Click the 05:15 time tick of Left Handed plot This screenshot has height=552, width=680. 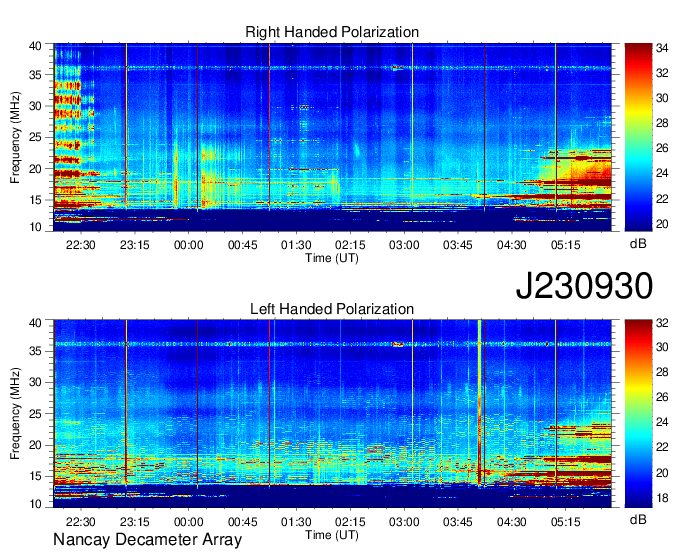click(x=566, y=522)
